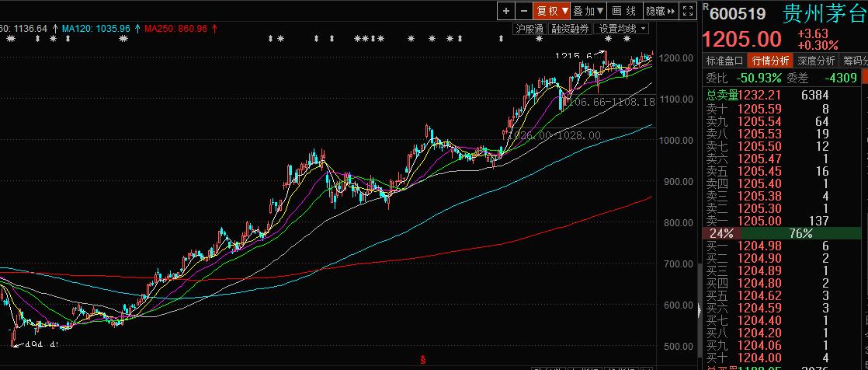Switch to the 深度分析 tab
This screenshot has width=868, height=370.
(816, 61)
